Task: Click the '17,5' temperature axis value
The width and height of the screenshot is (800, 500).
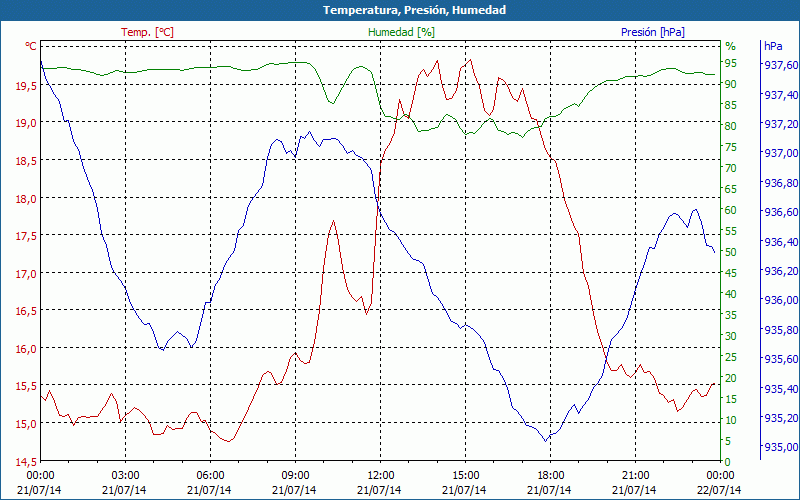Action: pos(26,237)
